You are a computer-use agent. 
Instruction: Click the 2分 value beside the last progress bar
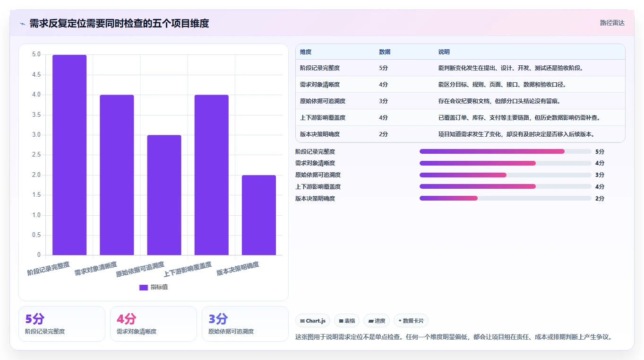(x=600, y=199)
